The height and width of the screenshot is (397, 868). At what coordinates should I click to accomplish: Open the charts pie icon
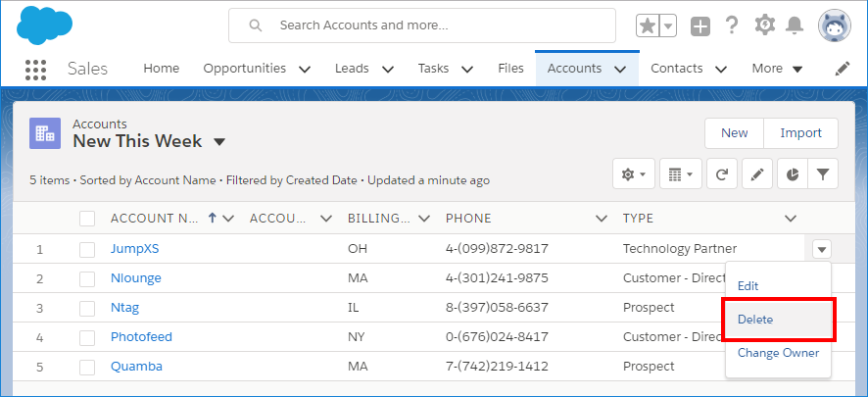(x=791, y=174)
